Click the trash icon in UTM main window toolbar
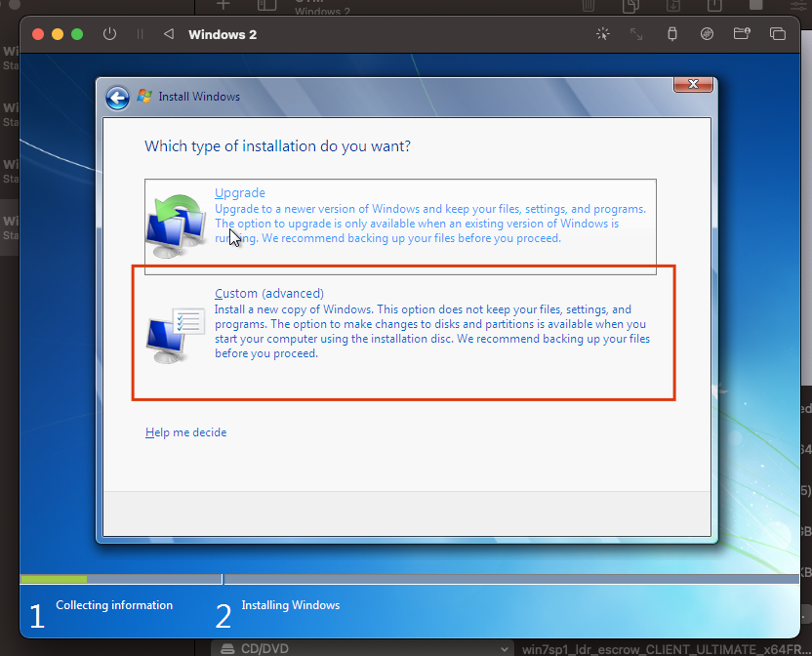 click(589, 5)
